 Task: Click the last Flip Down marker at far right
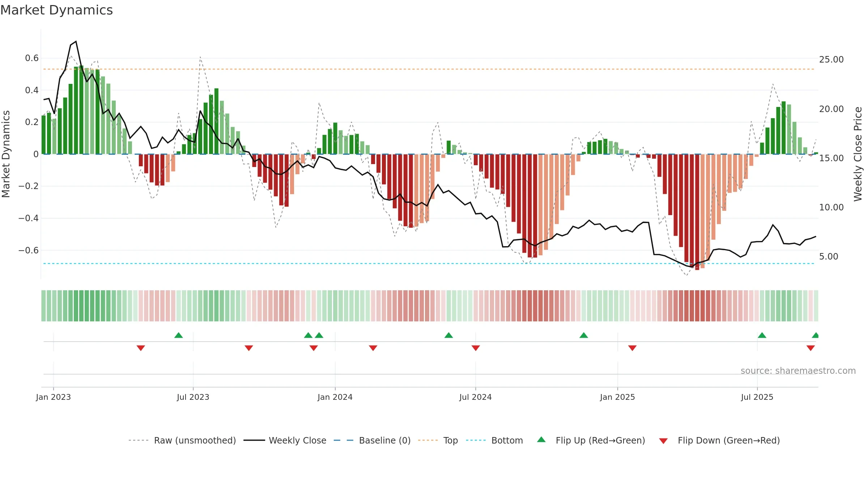pyautogui.click(x=810, y=348)
